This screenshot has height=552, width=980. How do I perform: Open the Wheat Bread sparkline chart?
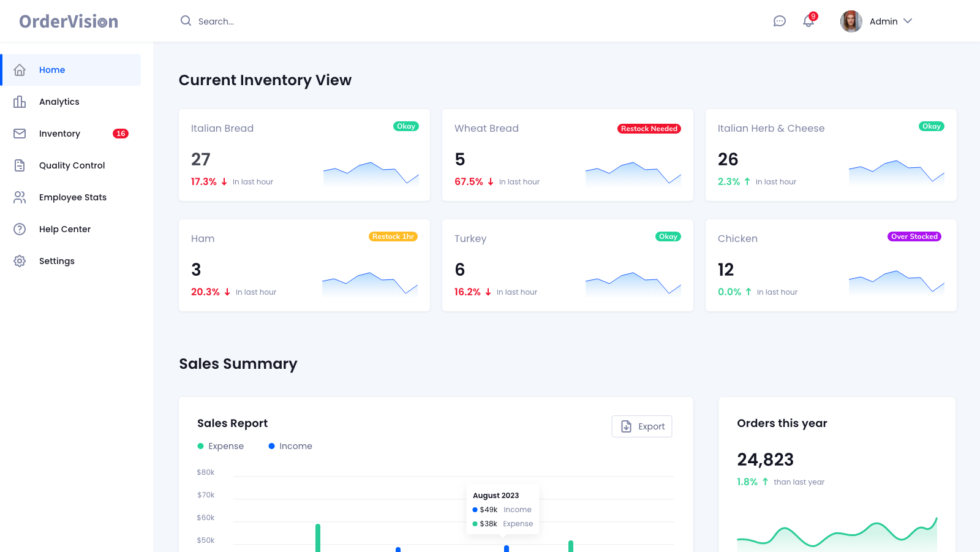click(x=633, y=174)
